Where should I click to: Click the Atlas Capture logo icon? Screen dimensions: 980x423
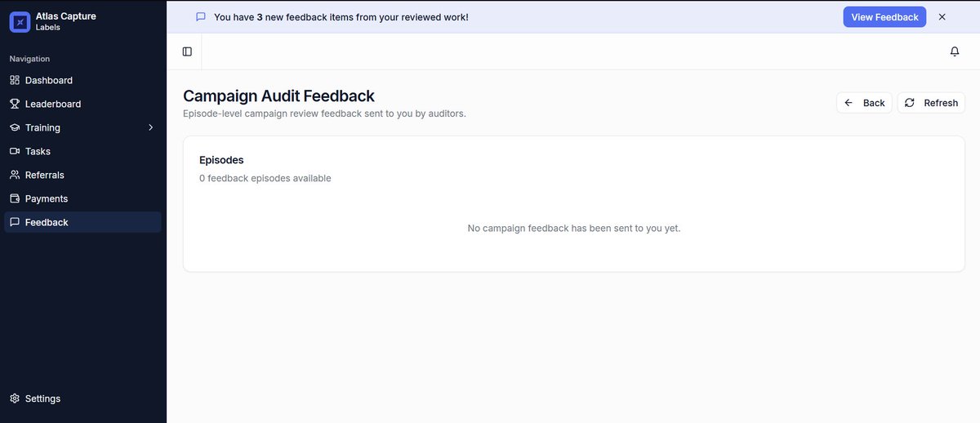[x=20, y=22]
